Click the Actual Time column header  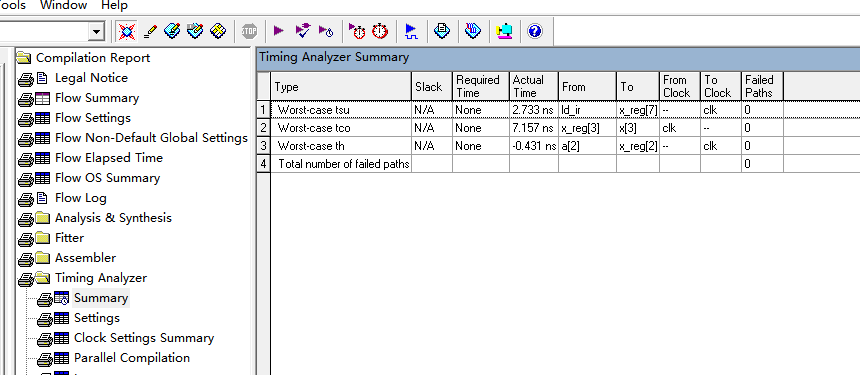pyautogui.click(x=534, y=86)
